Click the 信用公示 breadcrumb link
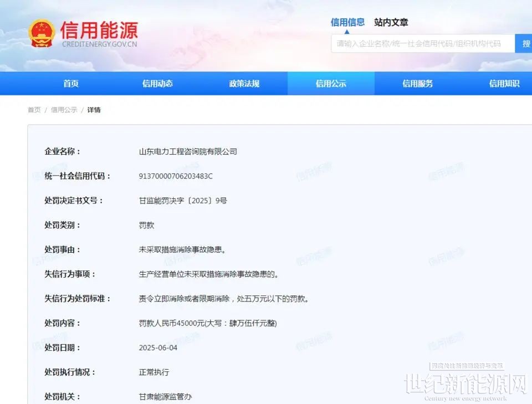This screenshot has width=532, height=404. pos(64,110)
